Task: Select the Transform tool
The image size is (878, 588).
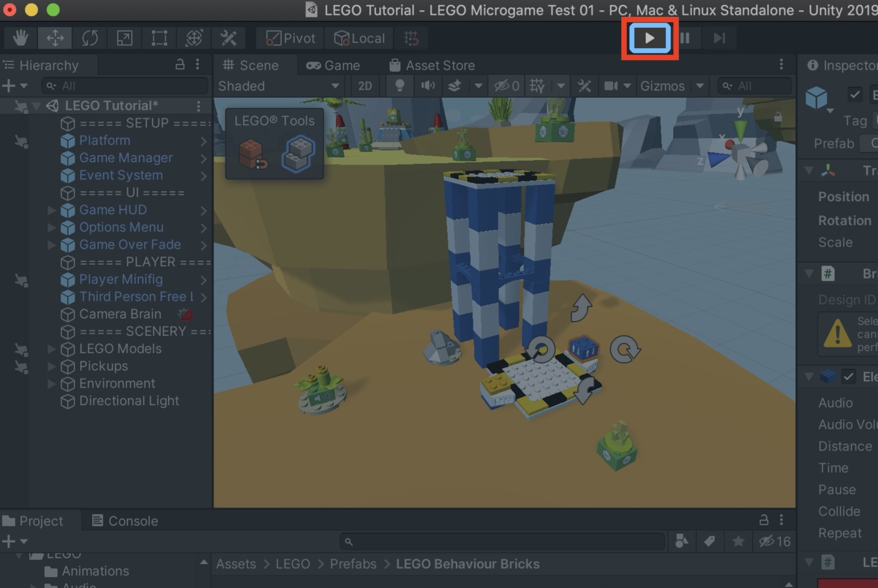Action: coord(194,38)
